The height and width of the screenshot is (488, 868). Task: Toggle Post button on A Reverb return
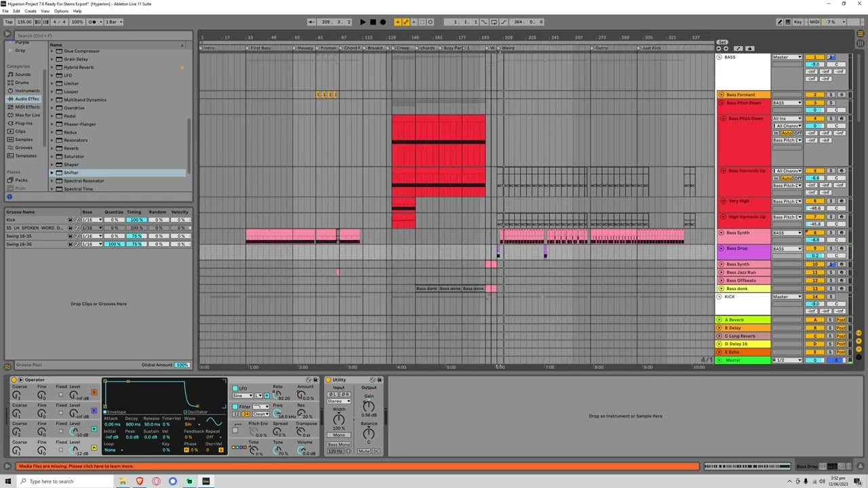pyautogui.click(x=841, y=320)
